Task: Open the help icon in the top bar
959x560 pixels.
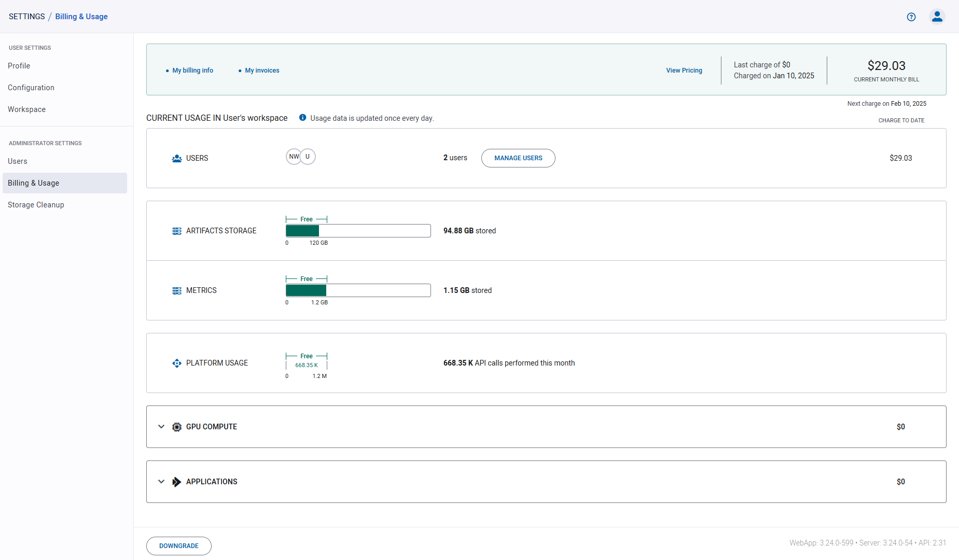Action: coord(911,17)
